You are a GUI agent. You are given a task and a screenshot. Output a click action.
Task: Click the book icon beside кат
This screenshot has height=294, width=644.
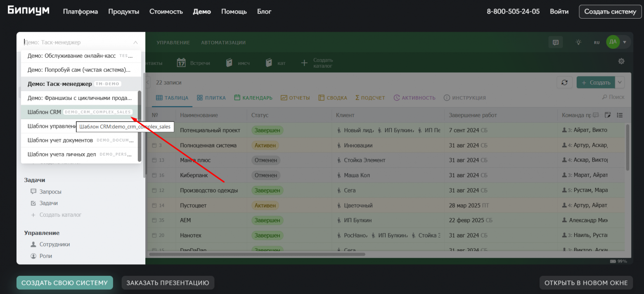point(269,63)
